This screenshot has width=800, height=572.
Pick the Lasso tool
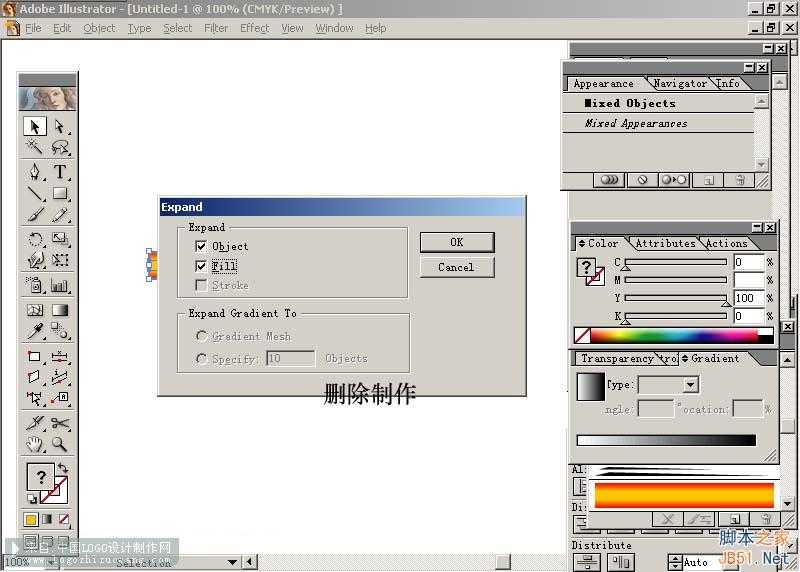pyautogui.click(x=60, y=147)
